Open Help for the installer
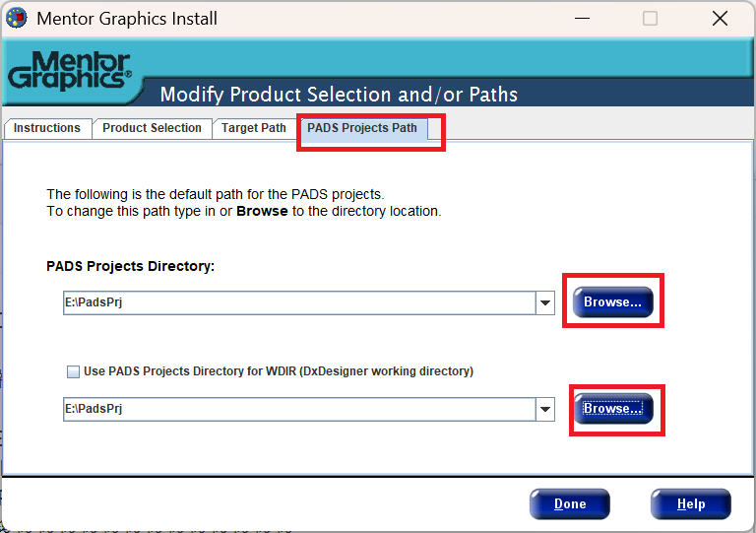Viewport: 756px width, 533px height. point(691,504)
